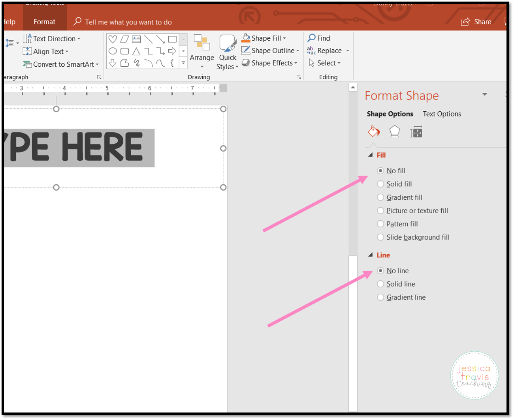This screenshot has width=514, height=420.
Task: Open Format Shape pane options arrow
Action: (485, 94)
